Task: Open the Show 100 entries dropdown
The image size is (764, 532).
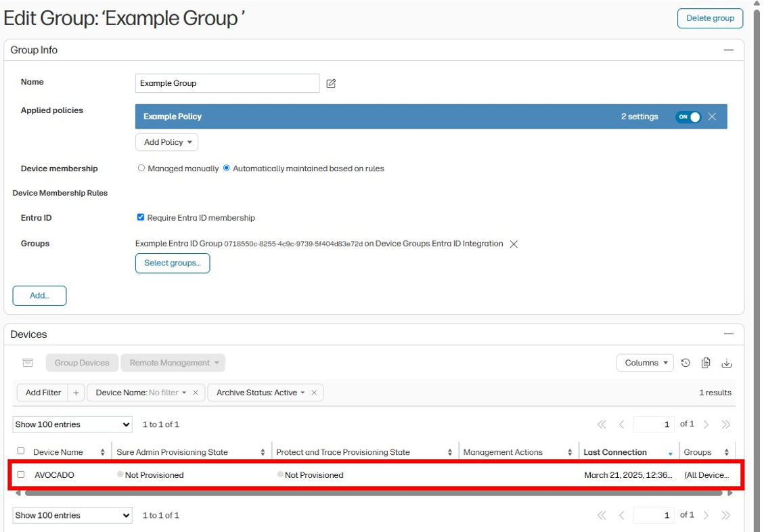Action: [72, 424]
